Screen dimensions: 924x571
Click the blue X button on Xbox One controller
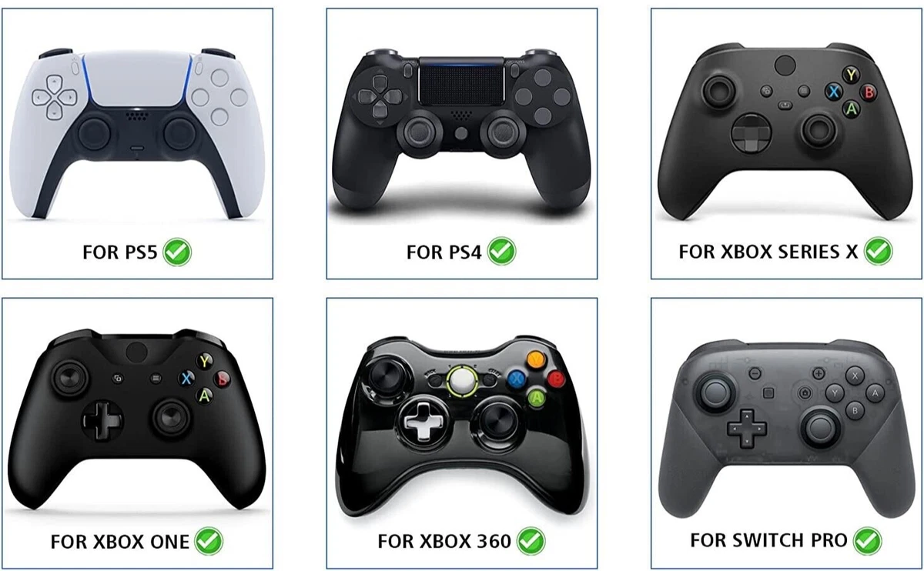pyautogui.click(x=187, y=377)
